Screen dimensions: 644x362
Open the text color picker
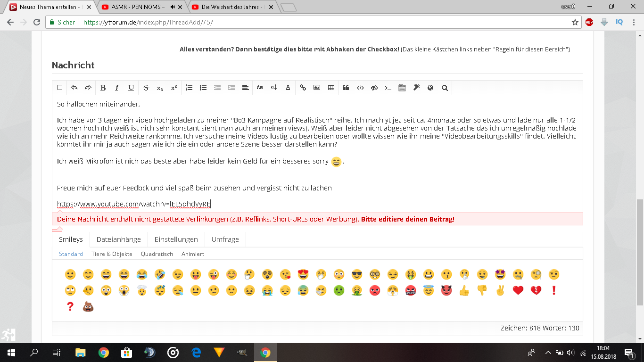point(288,88)
